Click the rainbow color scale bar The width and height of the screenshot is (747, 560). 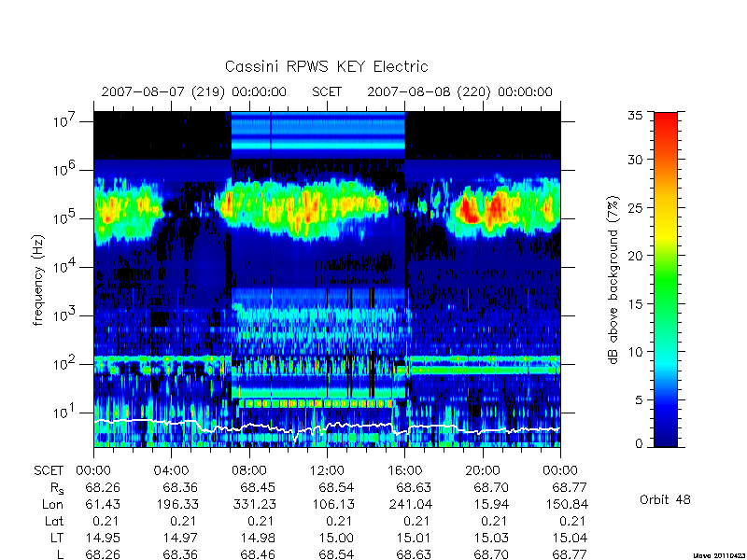pyautogui.click(x=666, y=279)
